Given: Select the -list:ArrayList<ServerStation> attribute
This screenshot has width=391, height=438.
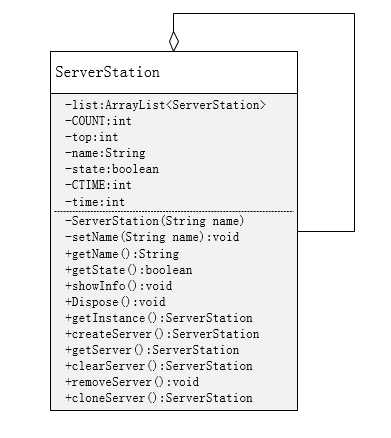Looking at the screenshot, I should [165, 105].
